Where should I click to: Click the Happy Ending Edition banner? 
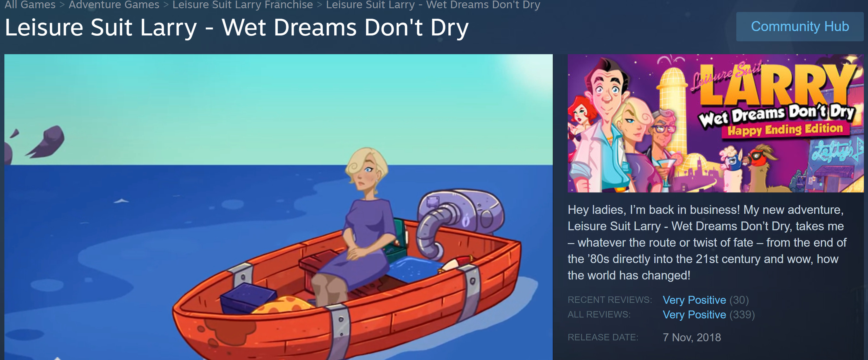tap(785, 129)
